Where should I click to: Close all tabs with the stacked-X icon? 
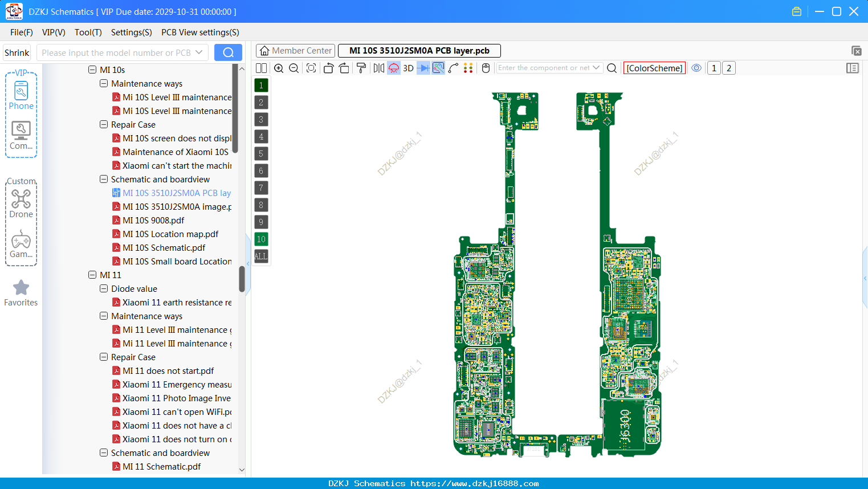pos(856,51)
